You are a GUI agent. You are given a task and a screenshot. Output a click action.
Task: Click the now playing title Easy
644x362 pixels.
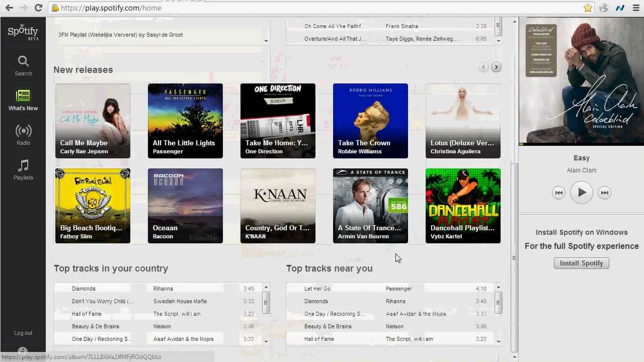coord(582,158)
